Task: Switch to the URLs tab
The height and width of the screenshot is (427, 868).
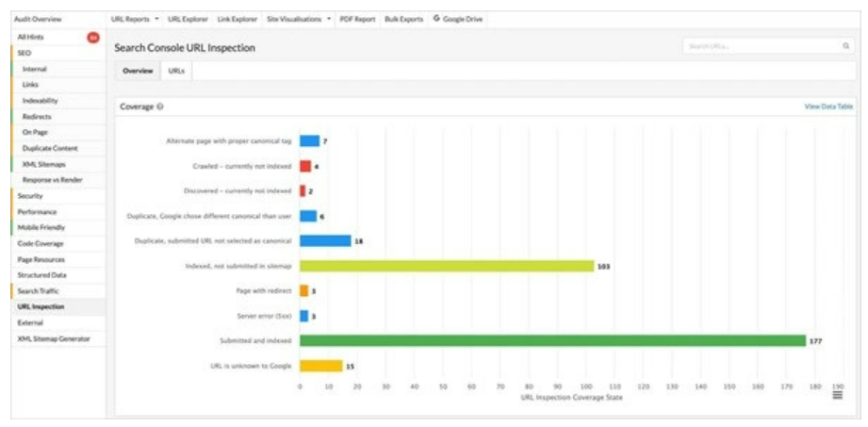Action: [176, 72]
